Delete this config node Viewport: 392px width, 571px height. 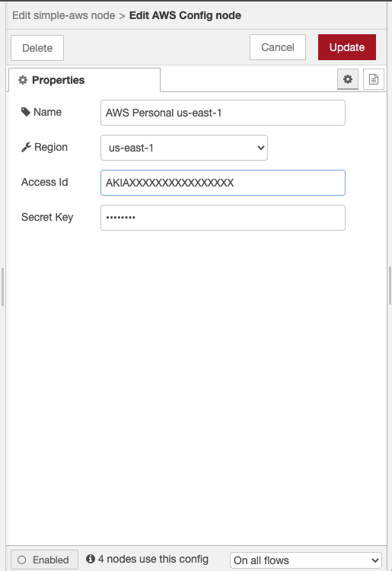click(x=37, y=48)
